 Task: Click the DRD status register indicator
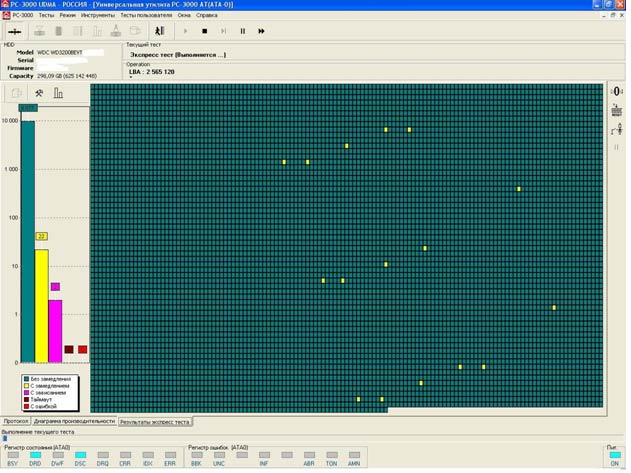point(35,455)
